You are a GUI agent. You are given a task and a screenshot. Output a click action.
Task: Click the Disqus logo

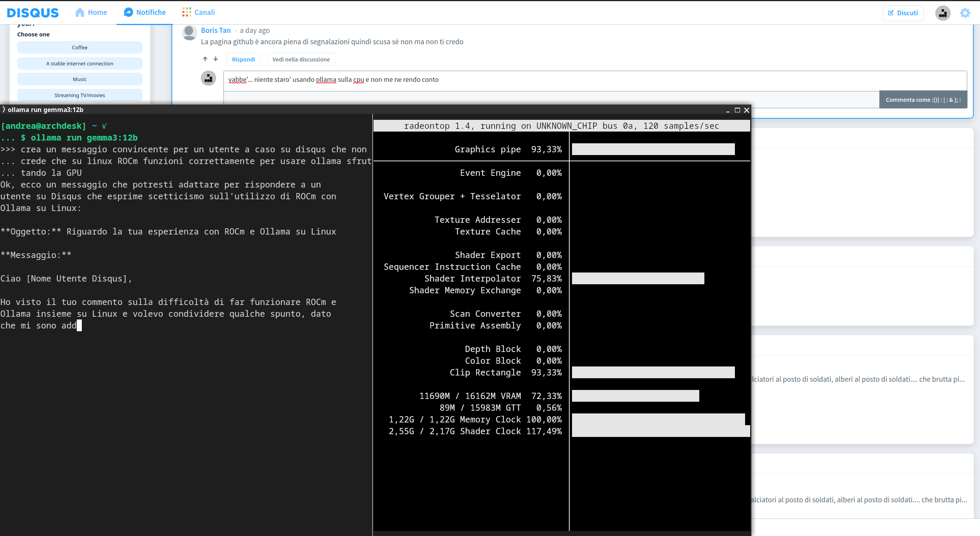[33, 13]
